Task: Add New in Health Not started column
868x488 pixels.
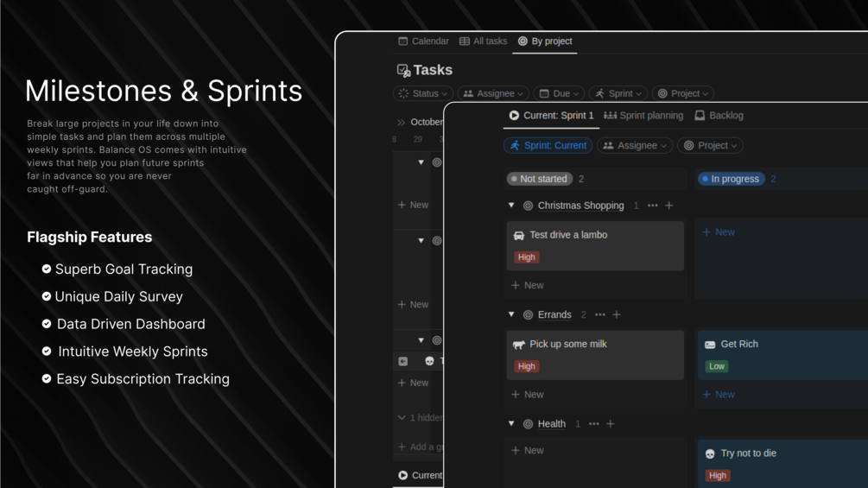Action: (527, 450)
